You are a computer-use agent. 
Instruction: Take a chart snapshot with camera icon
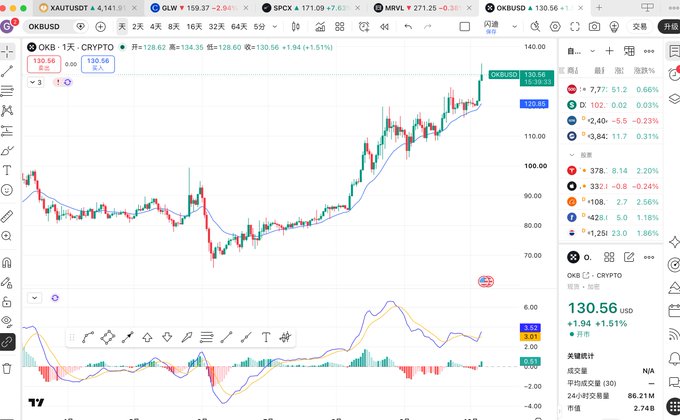(594, 27)
